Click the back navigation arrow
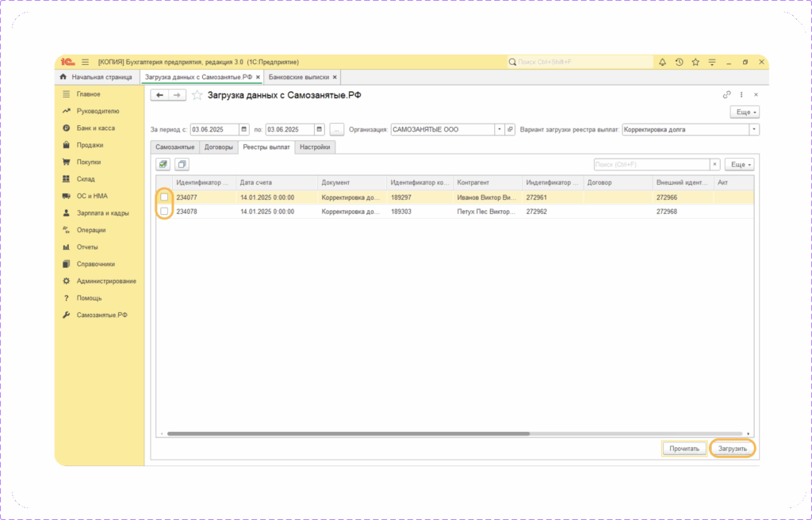 point(160,95)
